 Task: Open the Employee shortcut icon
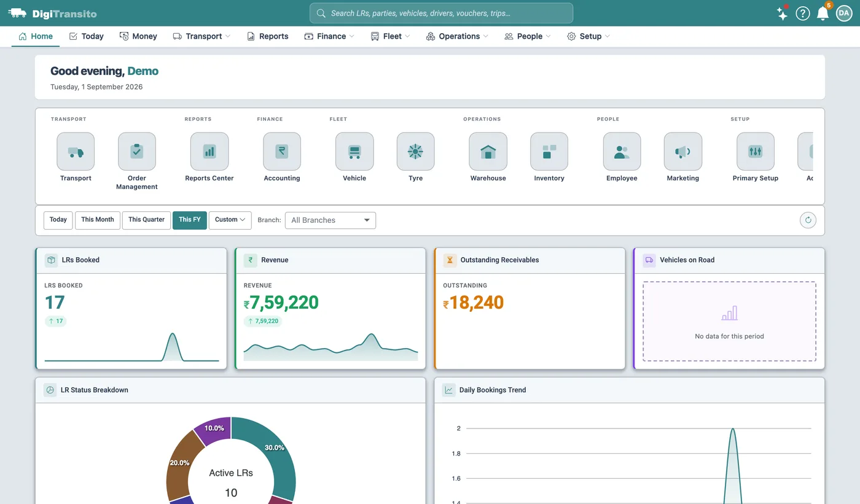(x=622, y=152)
